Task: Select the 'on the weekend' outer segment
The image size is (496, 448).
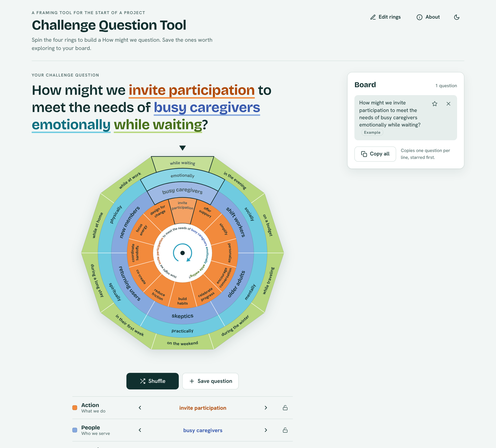Action: tap(183, 343)
